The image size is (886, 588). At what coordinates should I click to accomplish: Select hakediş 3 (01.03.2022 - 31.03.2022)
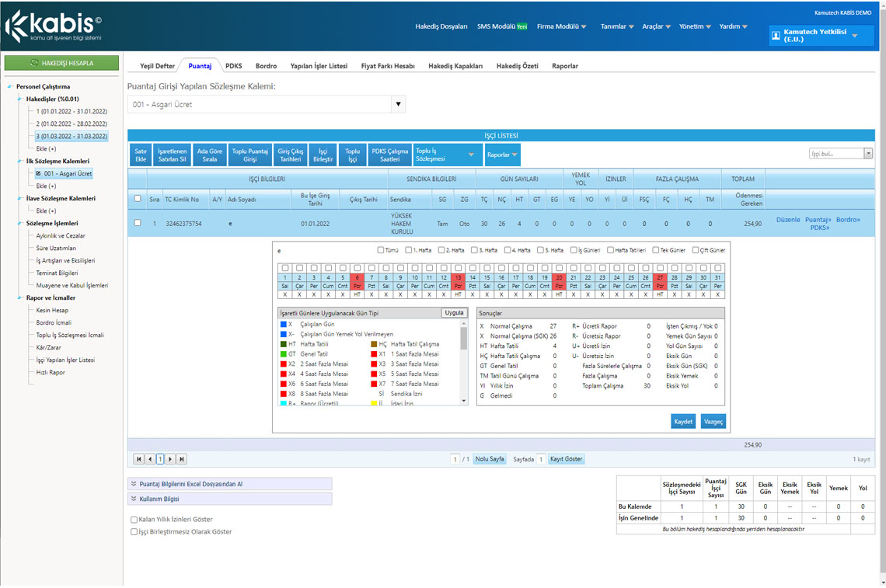[x=72, y=136]
